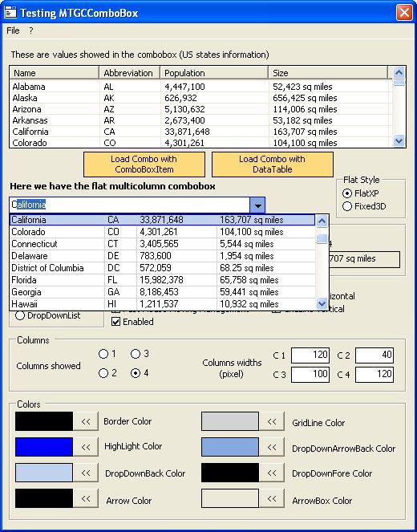This screenshot has height=532, width=417.
Task: Click the GridLine Color << picker button
Action: 272,421
